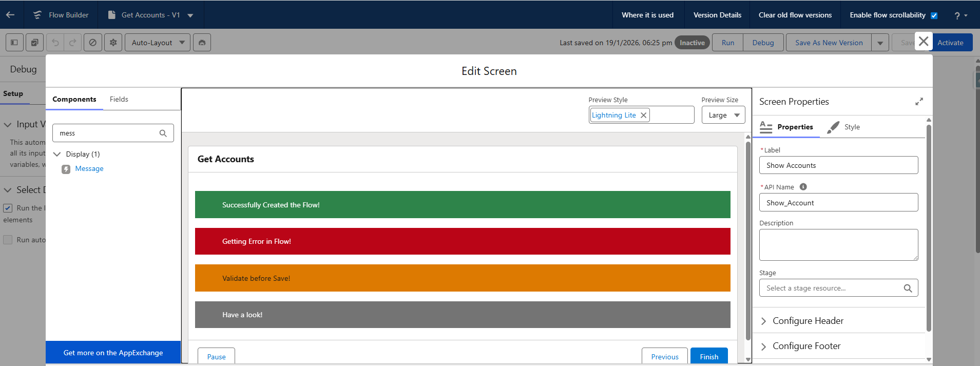Screen dimensions: 980x366
Task: Click the search icon in components search box
Action: [163, 133]
